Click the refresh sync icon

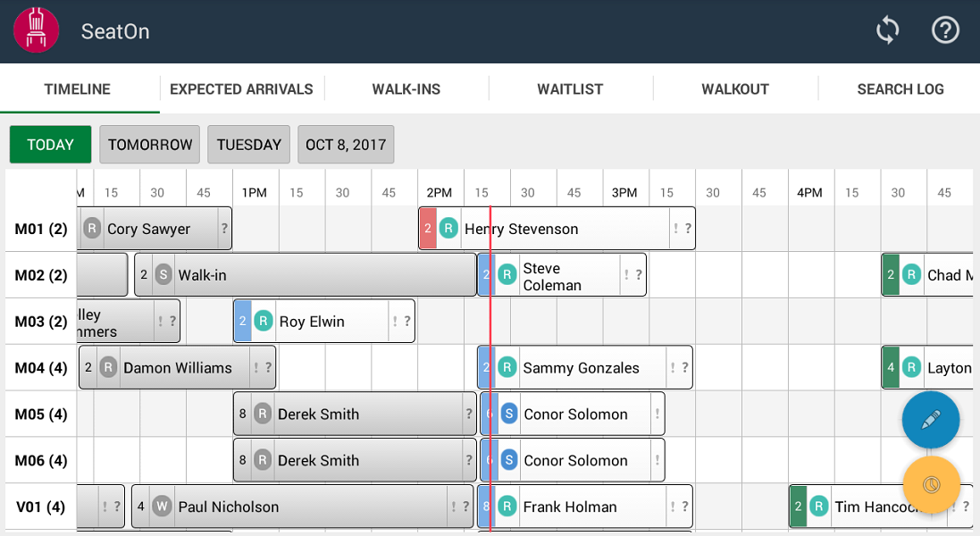click(887, 31)
